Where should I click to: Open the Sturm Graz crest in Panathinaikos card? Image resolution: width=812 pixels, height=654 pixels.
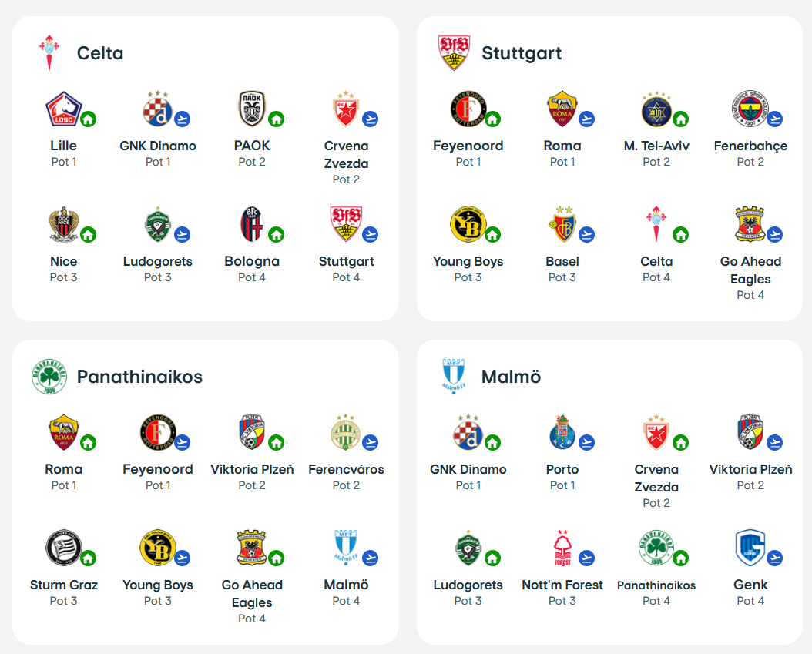pyautogui.click(x=63, y=548)
